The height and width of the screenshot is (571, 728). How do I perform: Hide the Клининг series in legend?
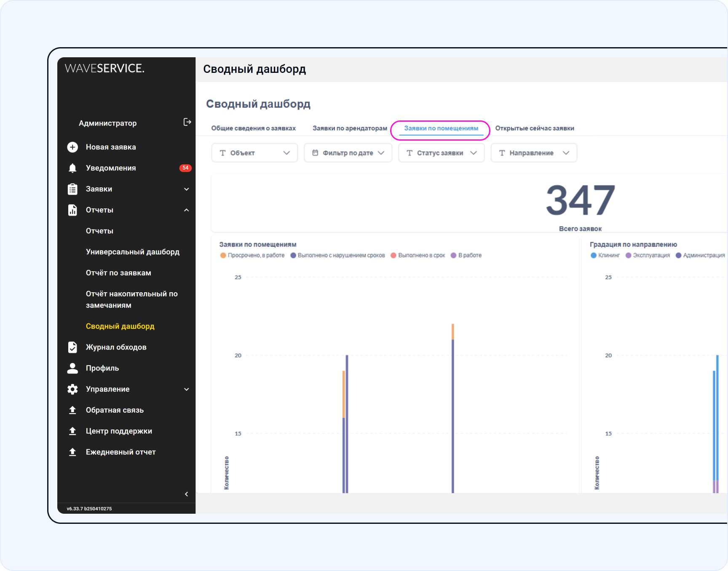[x=605, y=255]
